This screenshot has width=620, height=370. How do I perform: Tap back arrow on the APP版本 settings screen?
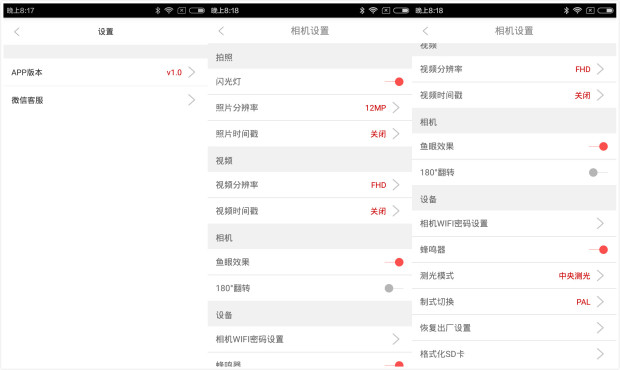17,32
